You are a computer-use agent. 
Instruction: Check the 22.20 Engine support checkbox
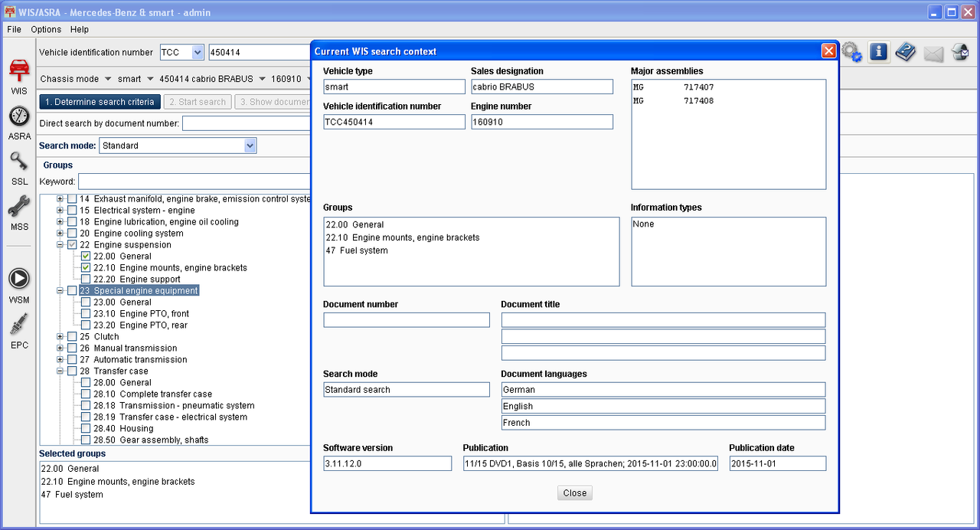coord(86,279)
